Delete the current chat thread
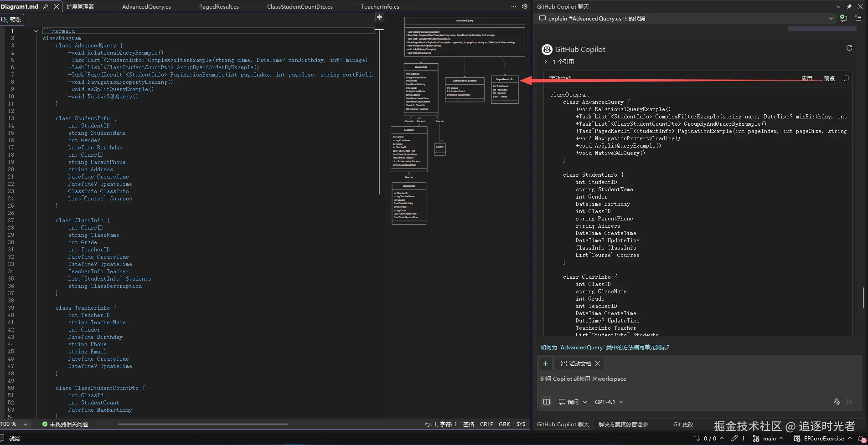868x445 pixels. pos(858,18)
